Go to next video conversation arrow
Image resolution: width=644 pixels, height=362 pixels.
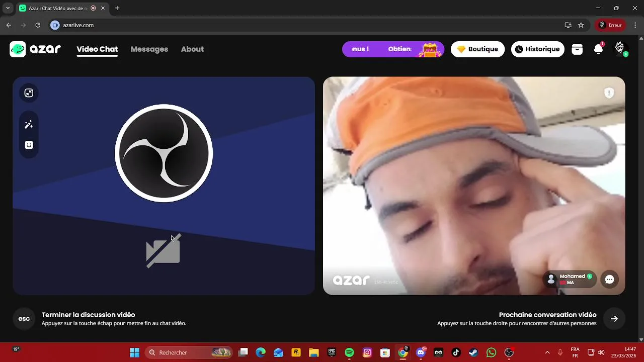pos(614,319)
